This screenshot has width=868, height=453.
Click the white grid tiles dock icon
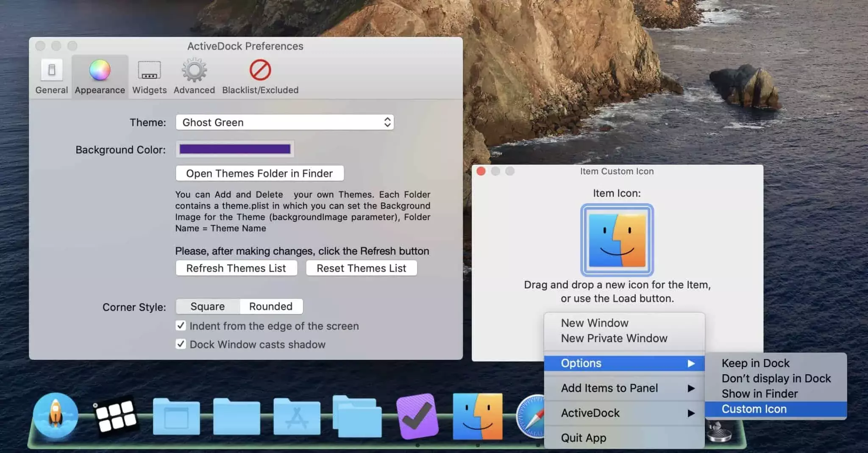coord(116,416)
